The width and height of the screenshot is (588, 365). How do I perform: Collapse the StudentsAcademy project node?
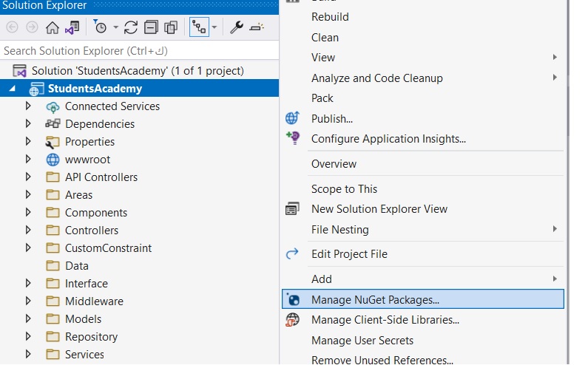coord(13,89)
